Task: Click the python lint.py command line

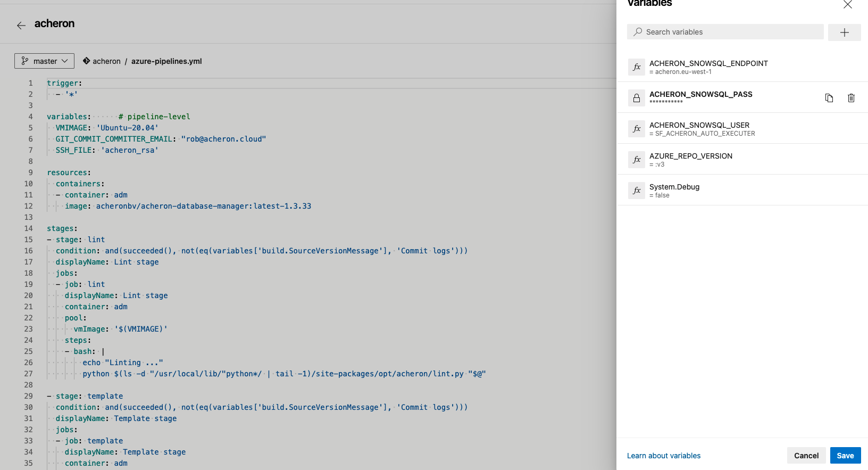Action: tap(284, 374)
